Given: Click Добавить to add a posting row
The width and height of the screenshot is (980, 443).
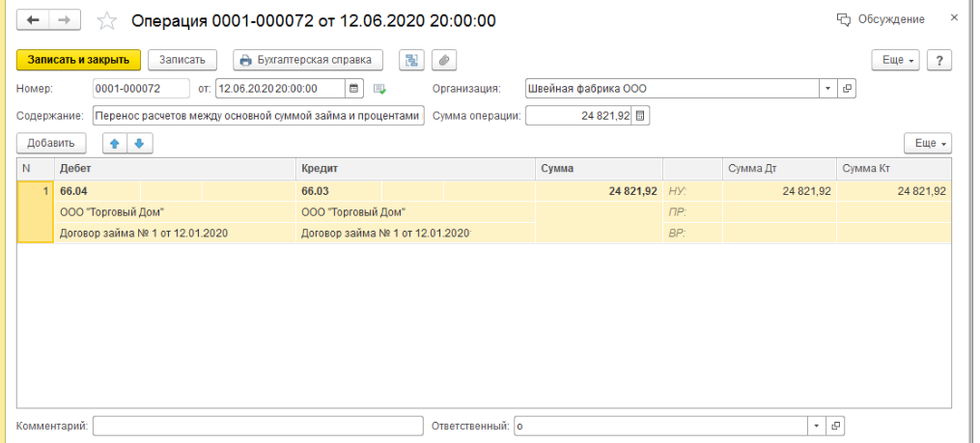Looking at the screenshot, I should (x=50, y=143).
